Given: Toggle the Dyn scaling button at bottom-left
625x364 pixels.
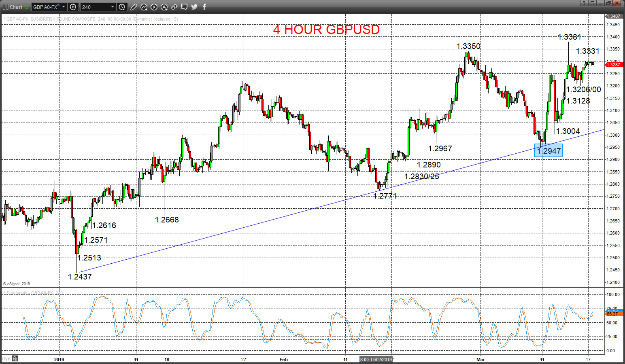Looking at the screenshot, I should click(x=6, y=359).
